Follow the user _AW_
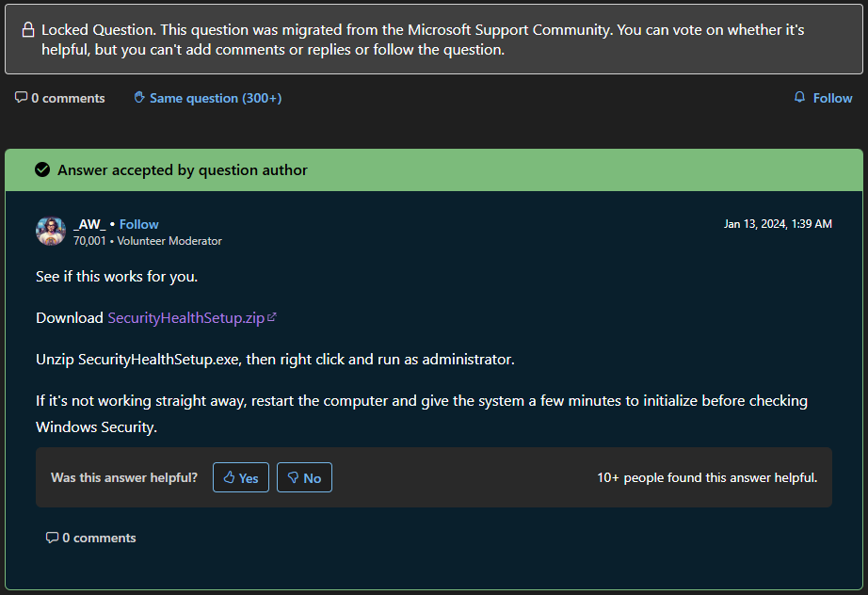Image resolution: width=868 pixels, height=595 pixels. tap(139, 224)
